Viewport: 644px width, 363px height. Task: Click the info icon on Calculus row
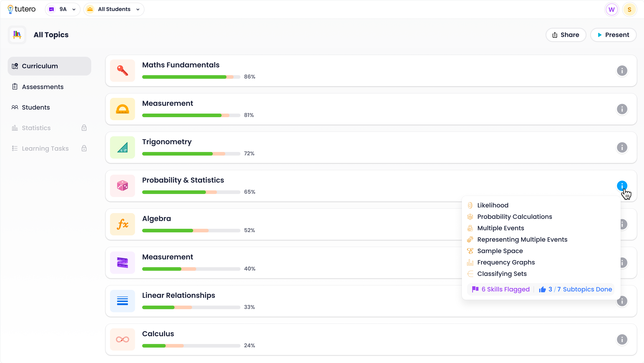click(622, 339)
